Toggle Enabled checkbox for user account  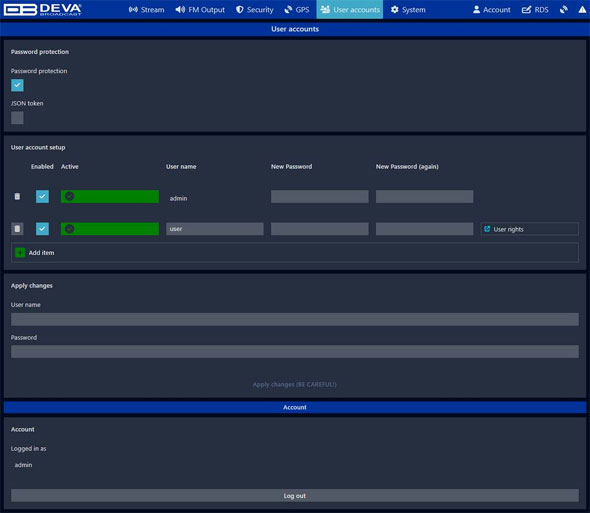(x=43, y=229)
